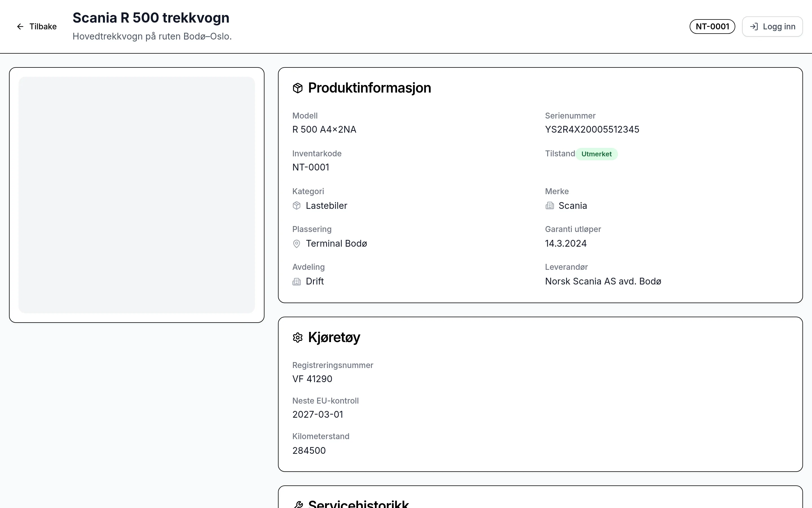
Task: Select the Lastebiler category value
Action: pos(326,206)
